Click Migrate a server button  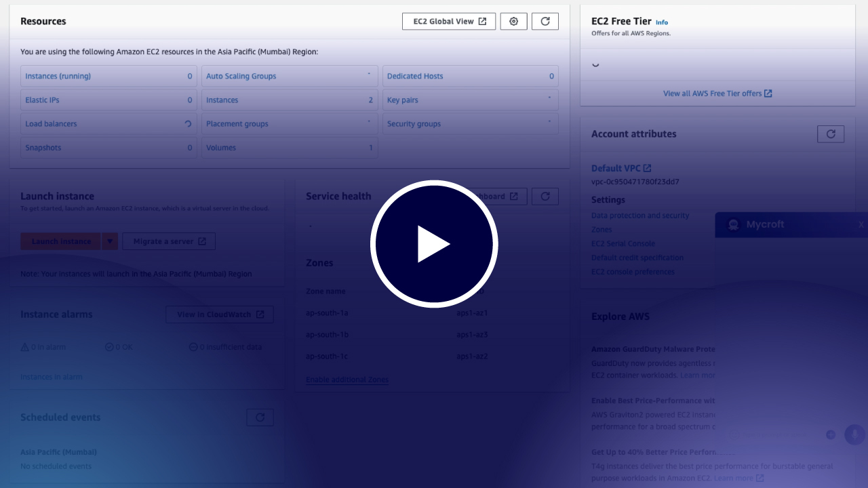click(x=169, y=241)
